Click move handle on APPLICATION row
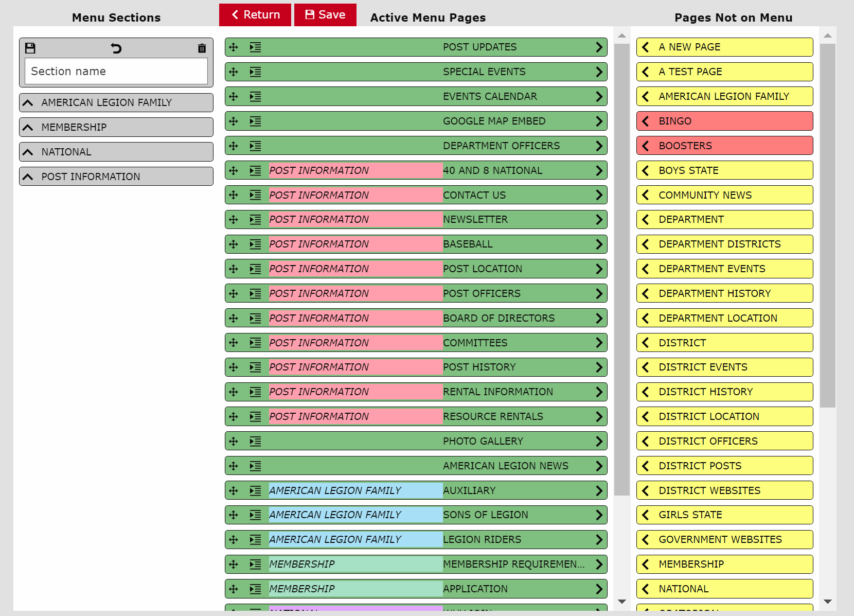The width and height of the screenshot is (854, 616). 234,589
